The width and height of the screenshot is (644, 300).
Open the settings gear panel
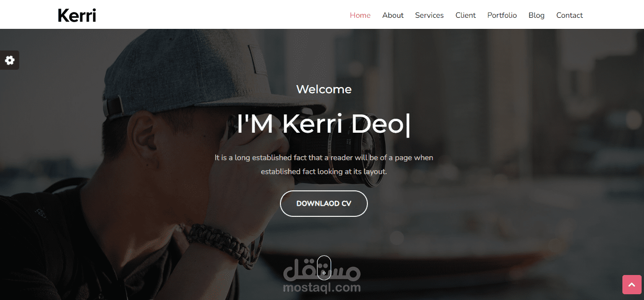click(x=10, y=60)
